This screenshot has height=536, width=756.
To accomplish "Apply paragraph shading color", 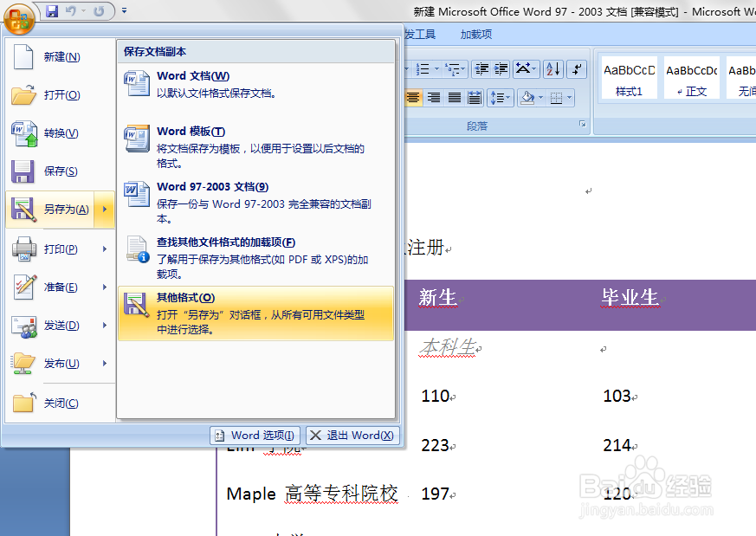I will 527,98.
